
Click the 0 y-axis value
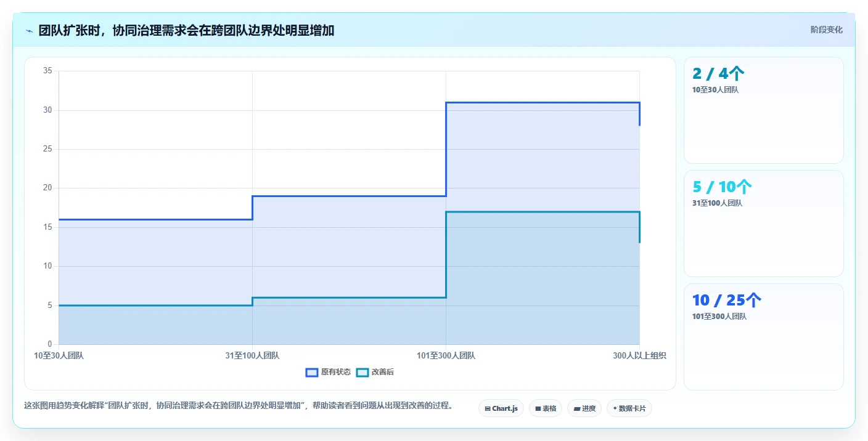click(x=50, y=344)
